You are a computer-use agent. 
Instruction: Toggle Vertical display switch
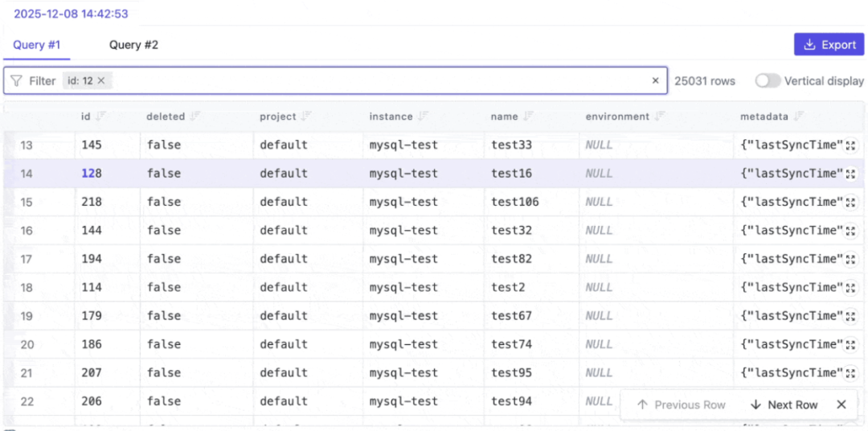pyautogui.click(x=768, y=81)
